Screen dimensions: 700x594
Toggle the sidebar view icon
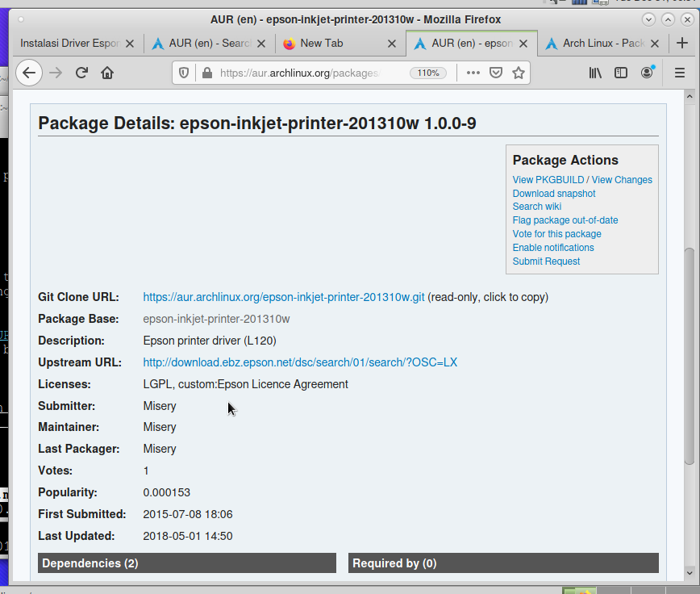tap(621, 73)
